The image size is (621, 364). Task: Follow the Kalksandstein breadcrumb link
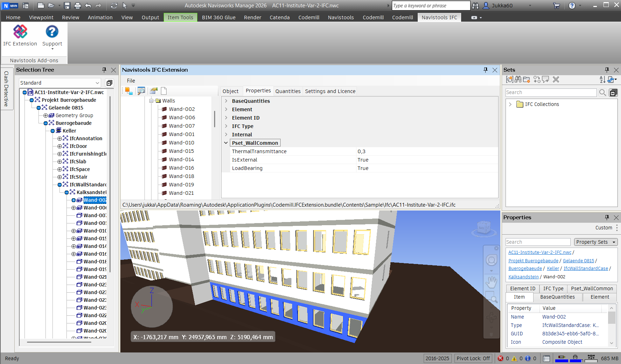tap(523, 277)
